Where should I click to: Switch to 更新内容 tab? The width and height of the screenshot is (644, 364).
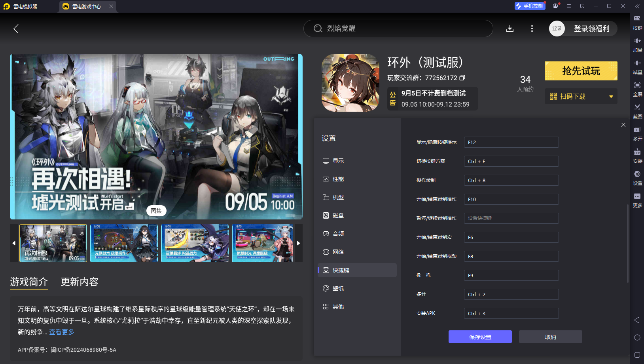(x=80, y=282)
